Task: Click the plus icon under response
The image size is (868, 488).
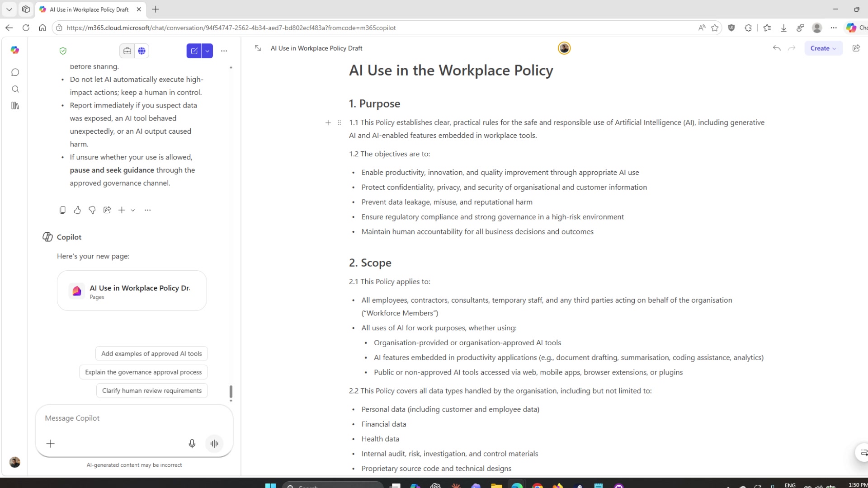Action: 122,210
